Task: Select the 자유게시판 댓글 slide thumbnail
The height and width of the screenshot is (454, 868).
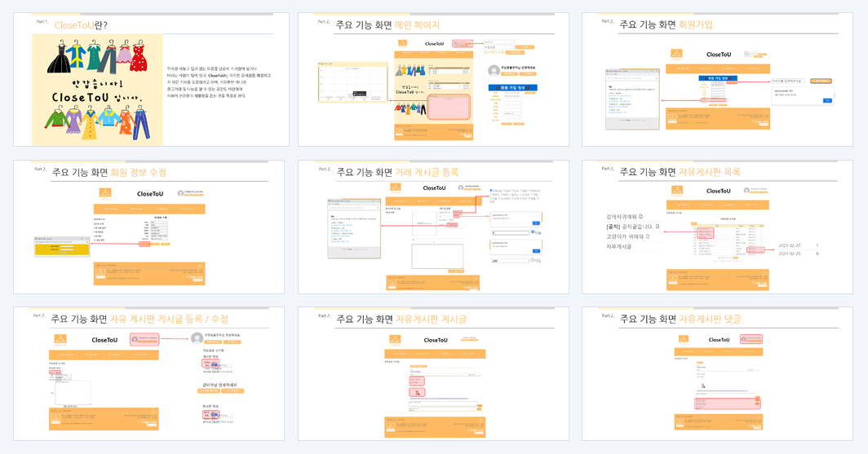Action: point(717,374)
